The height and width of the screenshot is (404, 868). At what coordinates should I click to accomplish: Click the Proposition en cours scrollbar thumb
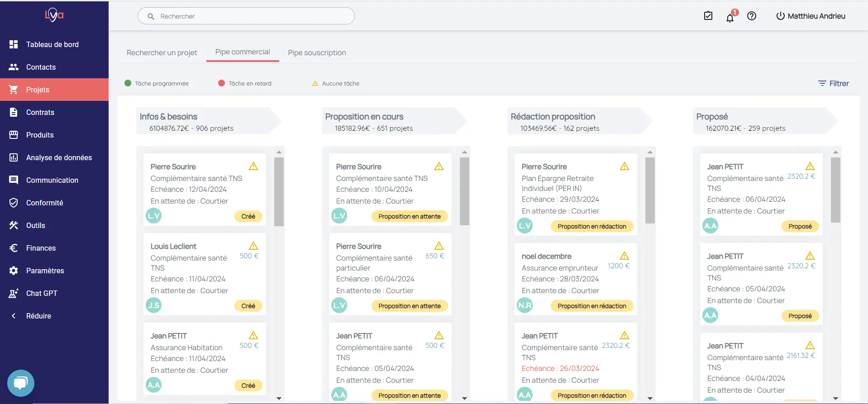pos(464,191)
